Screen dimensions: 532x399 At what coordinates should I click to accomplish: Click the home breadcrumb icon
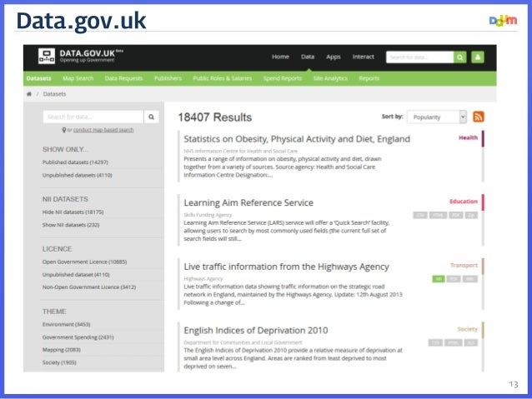pyautogui.click(x=29, y=94)
